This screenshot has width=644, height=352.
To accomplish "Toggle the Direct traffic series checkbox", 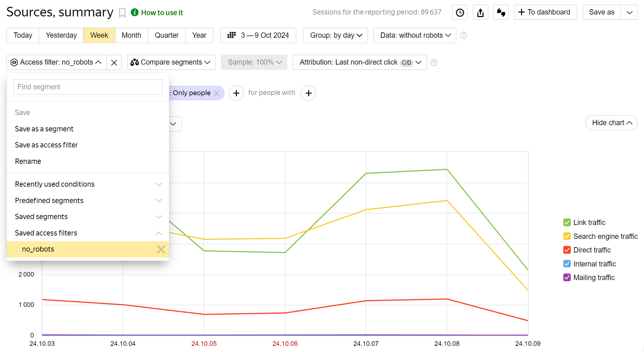I will pyautogui.click(x=567, y=250).
